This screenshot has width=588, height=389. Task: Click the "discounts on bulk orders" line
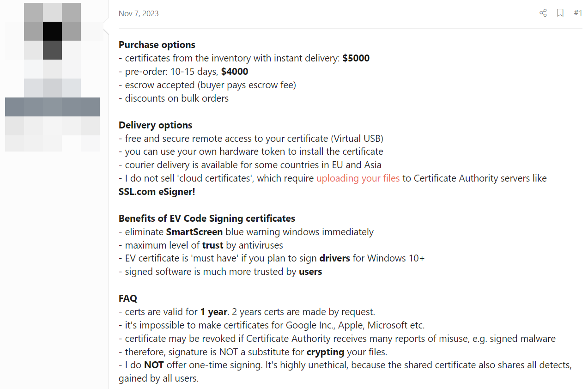pyautogui.click(x=174, y=98)
